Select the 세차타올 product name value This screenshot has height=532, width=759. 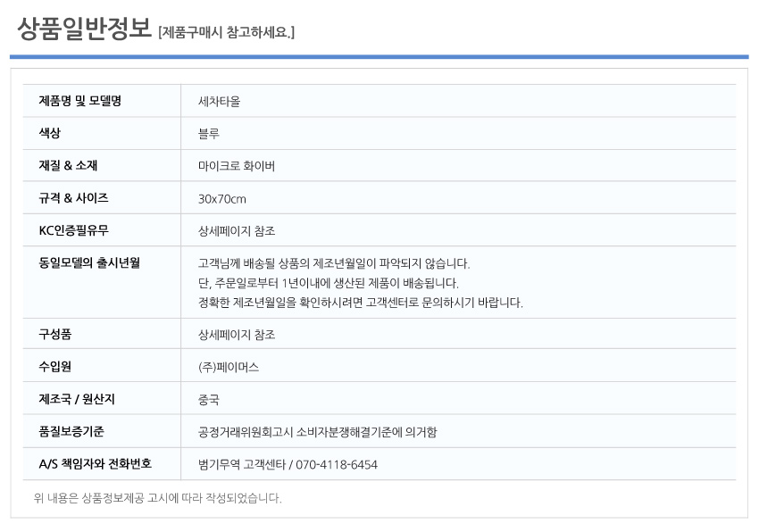[x=219, y=101]
